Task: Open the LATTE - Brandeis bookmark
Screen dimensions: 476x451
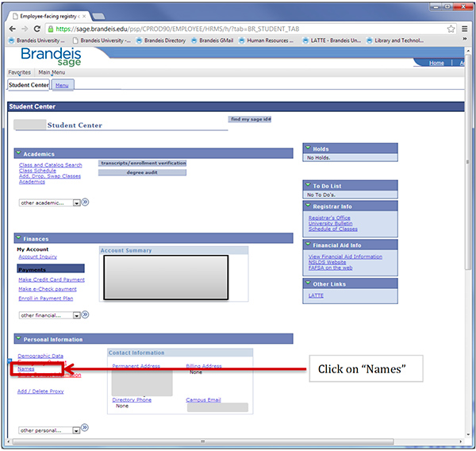Action: [332, 40]
